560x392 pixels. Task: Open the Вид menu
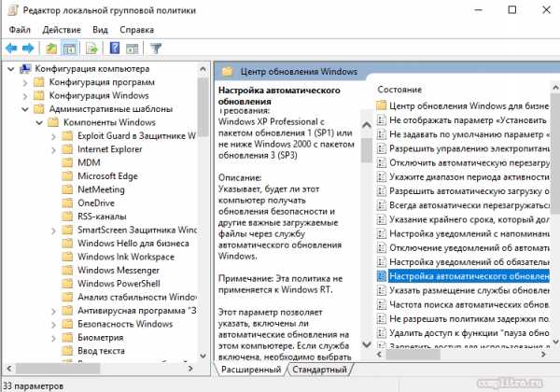tap(100, 30)
